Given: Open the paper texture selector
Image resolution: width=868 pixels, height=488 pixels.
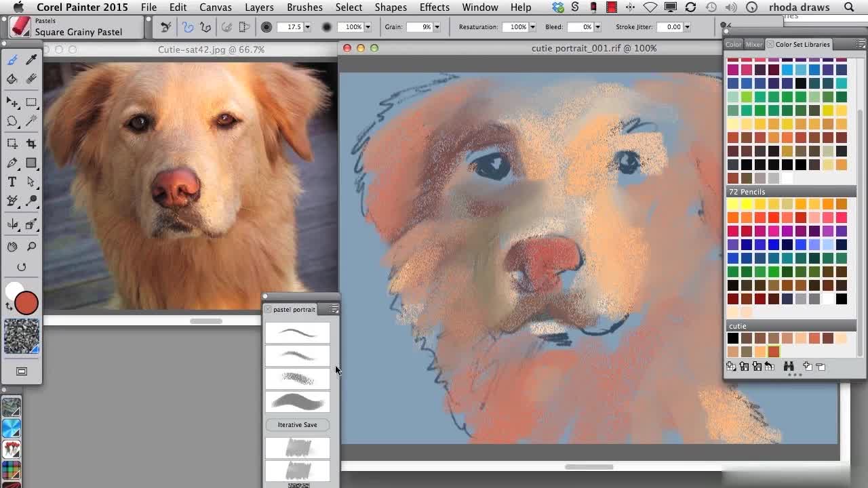Looking at the screenshot, I should tap(22, 337).
